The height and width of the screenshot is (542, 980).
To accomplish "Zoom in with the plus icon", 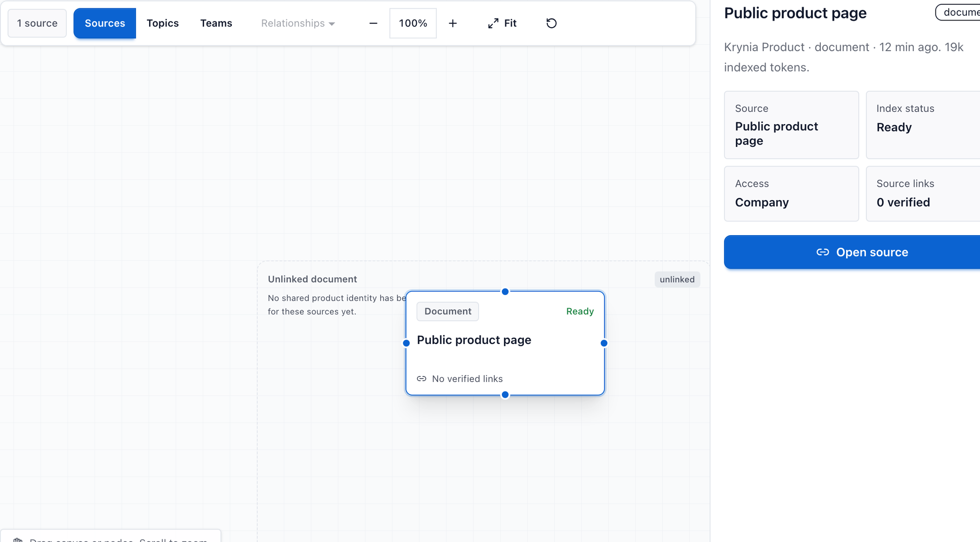I will pos(453,23).
